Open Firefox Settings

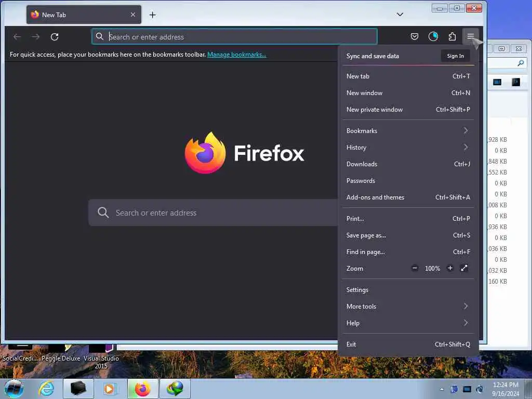coord(408,290)
